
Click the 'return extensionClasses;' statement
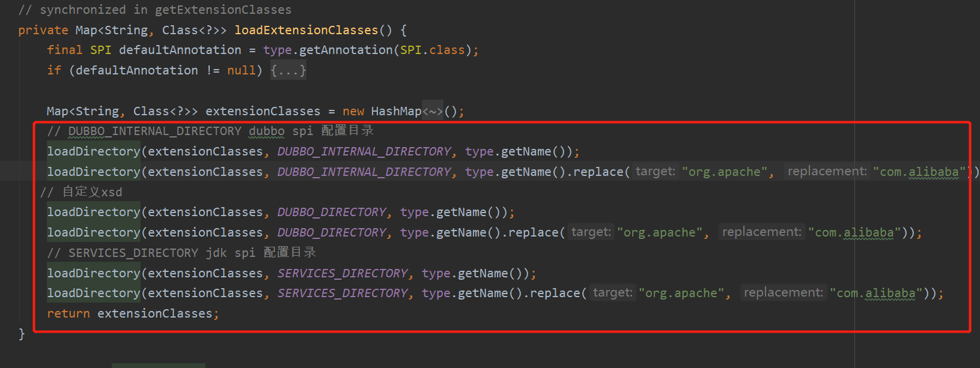(133, 313)
